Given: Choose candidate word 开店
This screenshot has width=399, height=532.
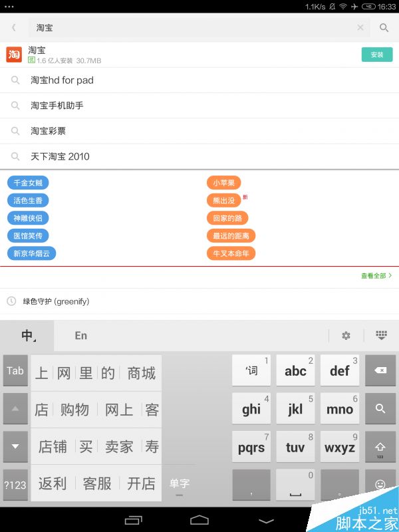Looking at the screenshot, I should coord(141,483).
